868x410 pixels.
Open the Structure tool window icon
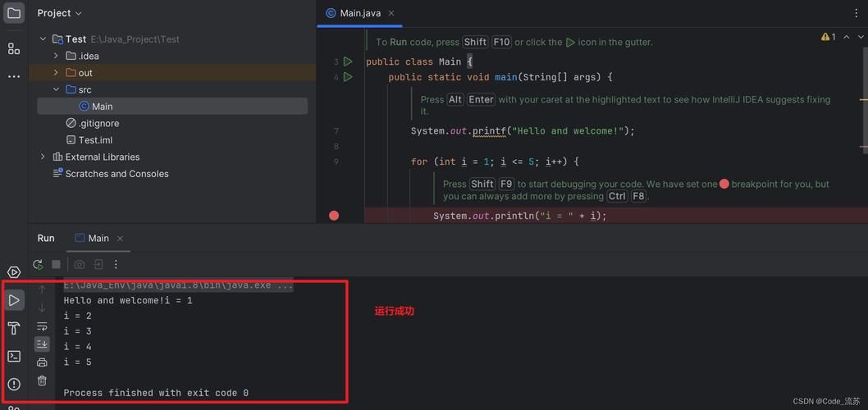pos(14,49)
